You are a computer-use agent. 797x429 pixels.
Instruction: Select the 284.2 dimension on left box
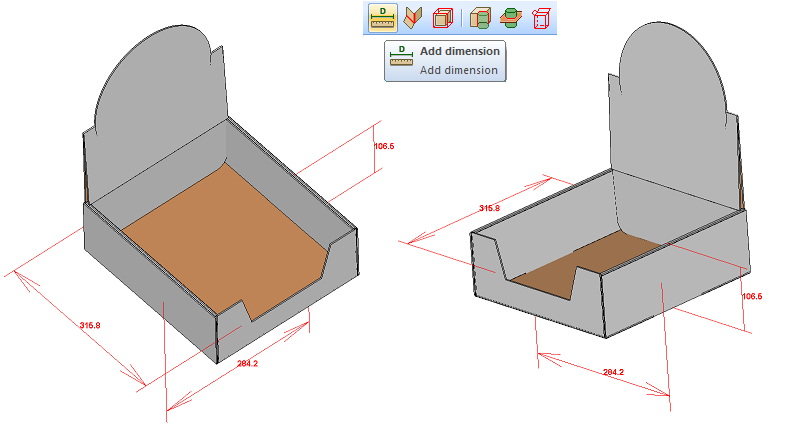click(247, 363)
